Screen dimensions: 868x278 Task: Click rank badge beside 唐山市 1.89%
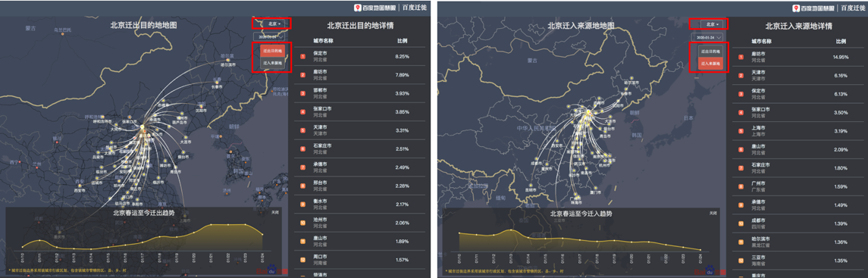(x=302, y=241)
